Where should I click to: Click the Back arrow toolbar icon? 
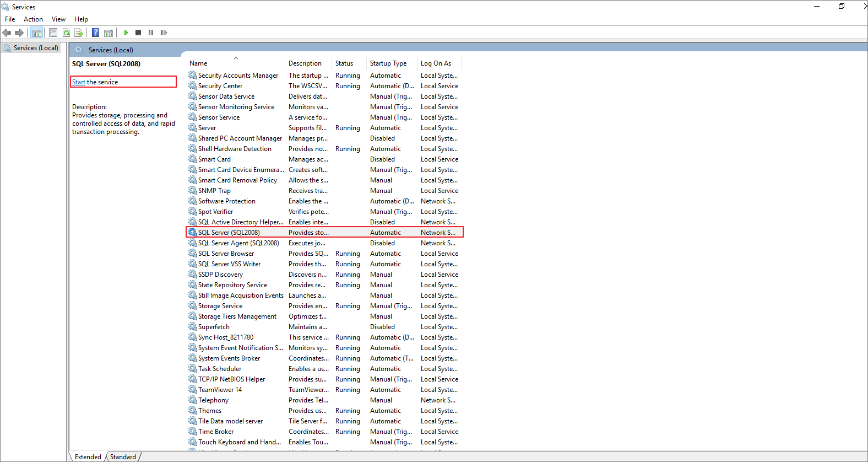pyautogui.click(x=7, y=33)
